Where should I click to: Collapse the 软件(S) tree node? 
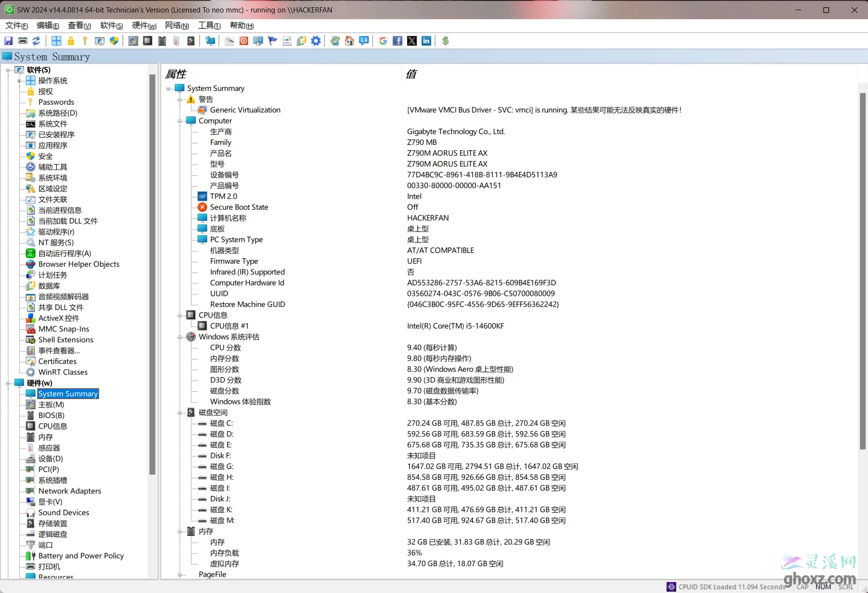(x=8, y=70)
